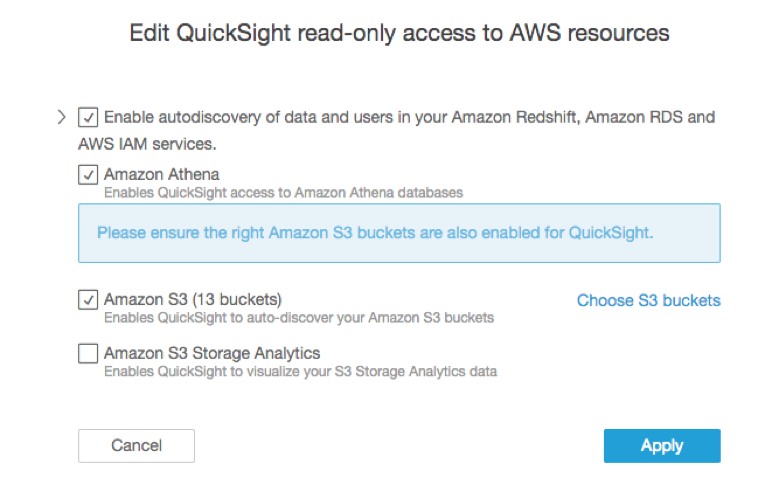The width and height of the screenshot is (770, 477).
Task: Select the 'Amazon S3' option name text
Action: pos(139,299)
